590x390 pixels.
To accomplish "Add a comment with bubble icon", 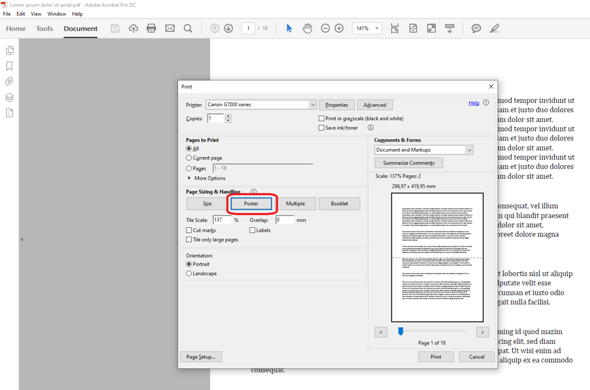I will [476, 28].
